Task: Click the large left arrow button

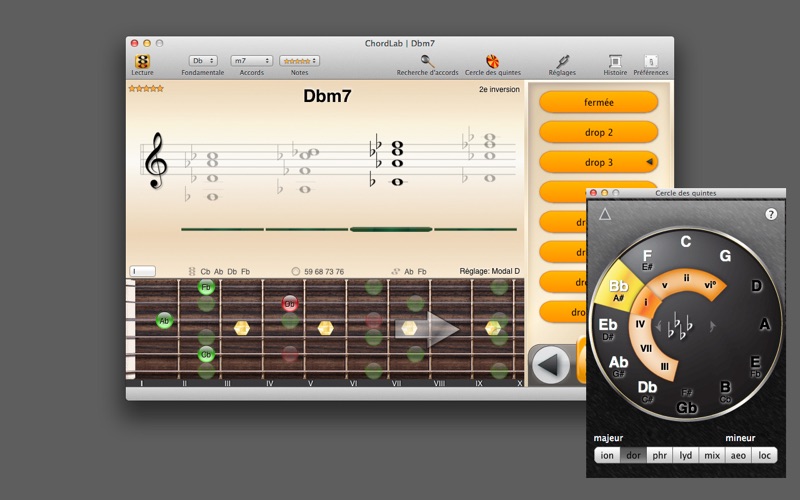Action: click(550, 365)
